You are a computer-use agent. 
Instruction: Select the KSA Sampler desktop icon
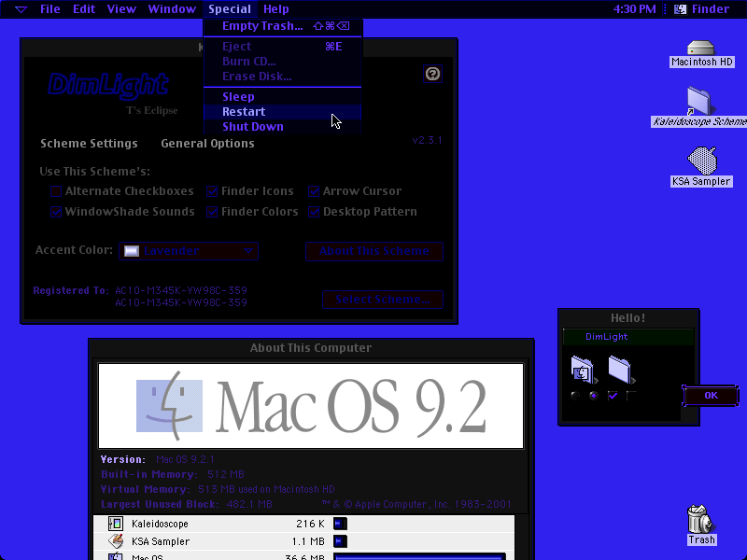pos(702,161)
